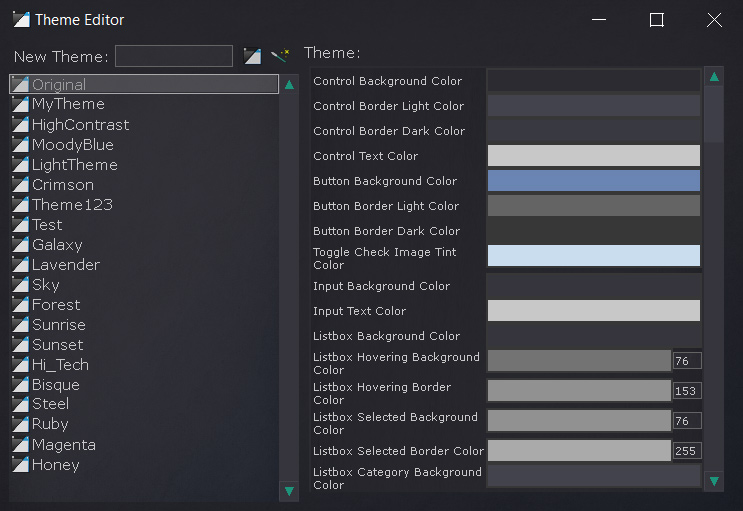The height and width of the screenshot is (511, 743).
Task: Open Listbox Hovering Border Color swatch
Action: tap(579, 391)
